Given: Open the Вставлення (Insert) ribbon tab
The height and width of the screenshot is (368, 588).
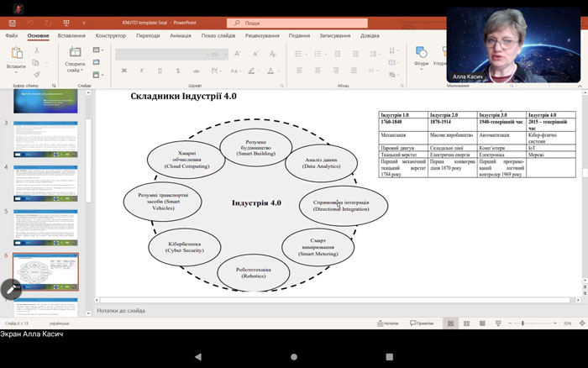Looking at the screenshot, I should (71, 36).
